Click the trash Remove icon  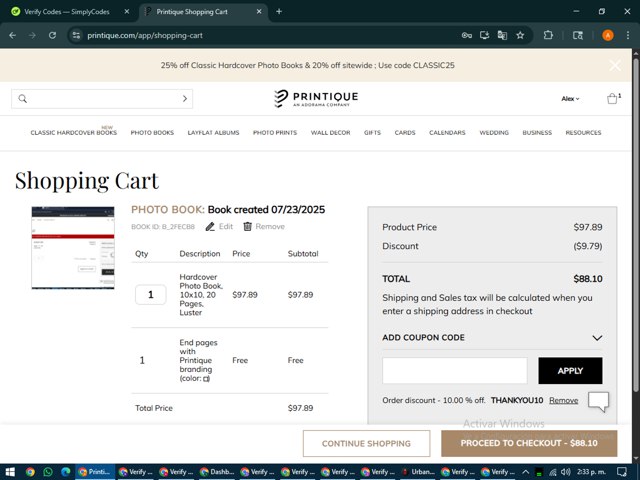click(x=247, y=227)
